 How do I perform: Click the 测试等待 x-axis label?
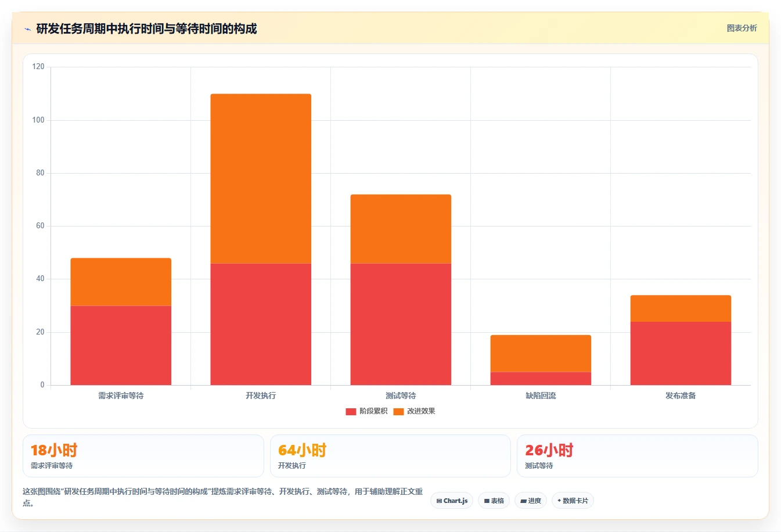pyautogui.click(x=401, y=396)
